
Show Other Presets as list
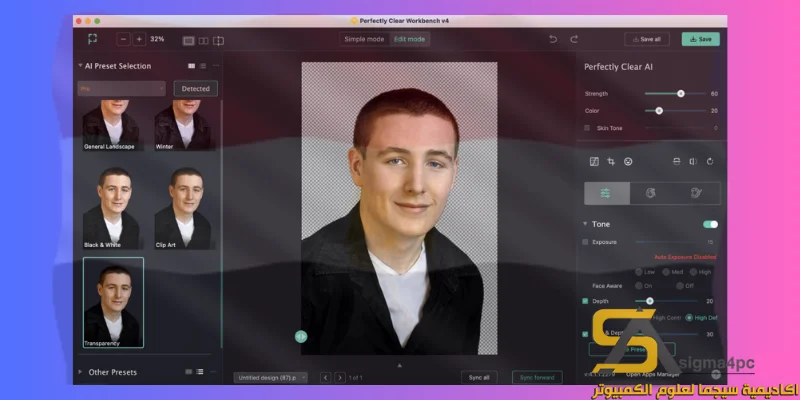[200, 371]
